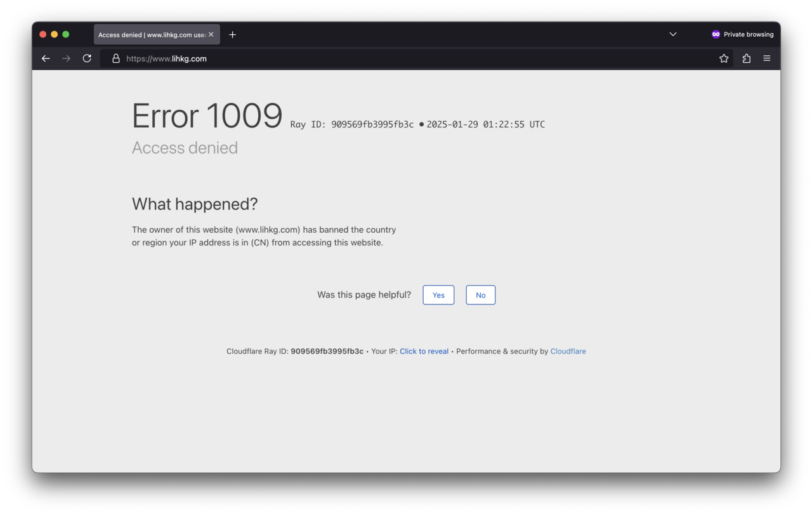This screenshot has width=812, height=515.
Task: Click the forward navigation arrow
Action: (66, 58)
